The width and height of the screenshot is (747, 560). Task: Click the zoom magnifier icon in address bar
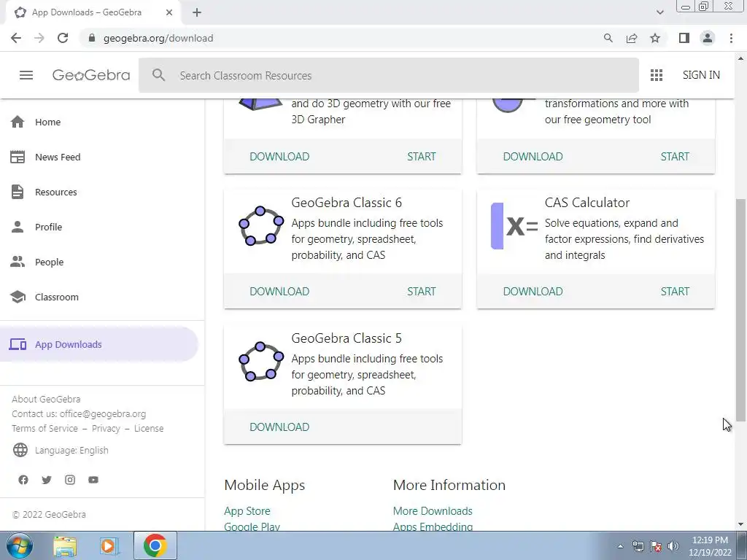[608, 38]
